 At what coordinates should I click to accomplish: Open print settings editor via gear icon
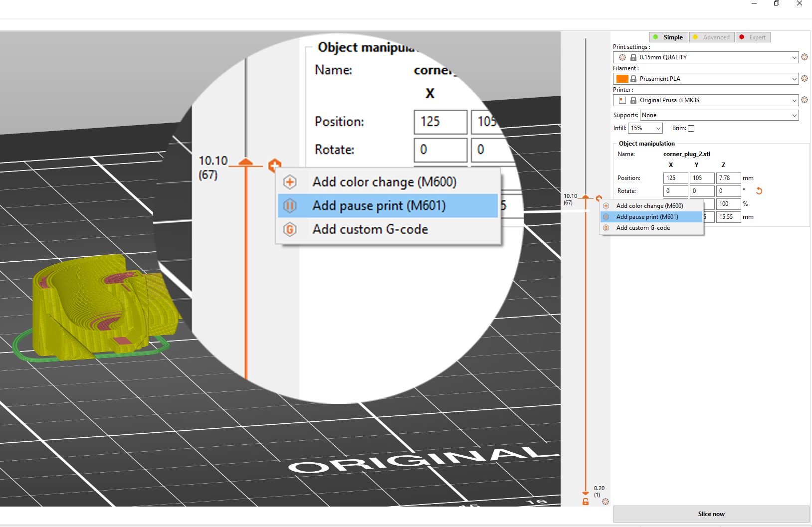coord(805,57)
